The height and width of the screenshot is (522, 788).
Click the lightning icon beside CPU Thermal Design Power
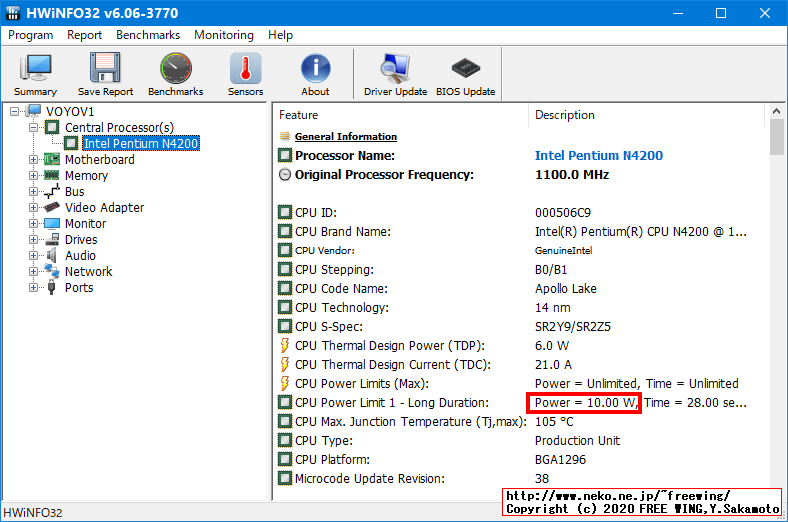pyautogui.click(x=285, y=346)
